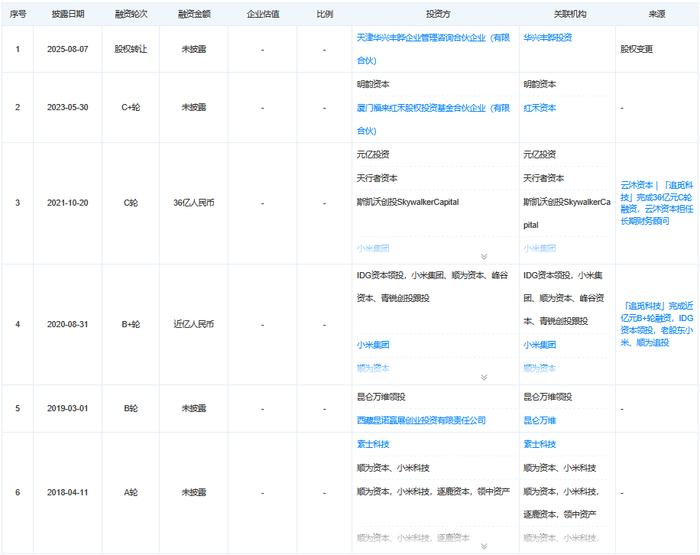
Task: Open 小米集团 in the 关联机构 column of the C轮 row
Action: click(540, 248)
